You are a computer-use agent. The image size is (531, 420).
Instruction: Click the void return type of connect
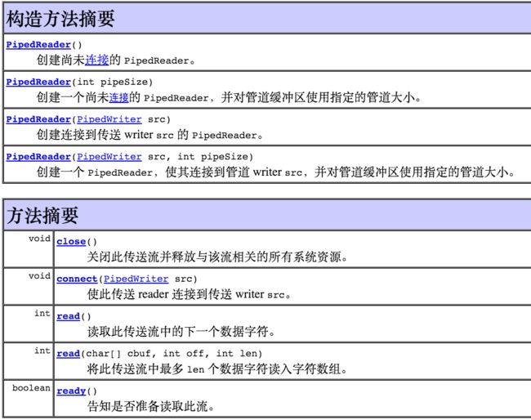pyautogui.click(x=40, y=276)
